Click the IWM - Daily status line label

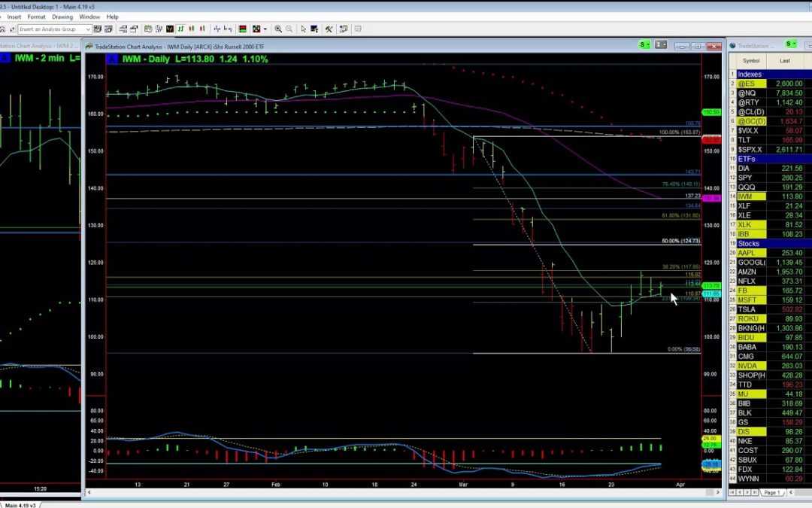pos(147,59)
